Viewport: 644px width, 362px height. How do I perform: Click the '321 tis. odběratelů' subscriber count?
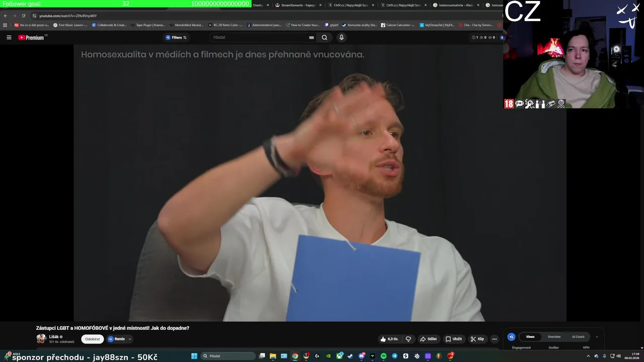coord(61,342)
